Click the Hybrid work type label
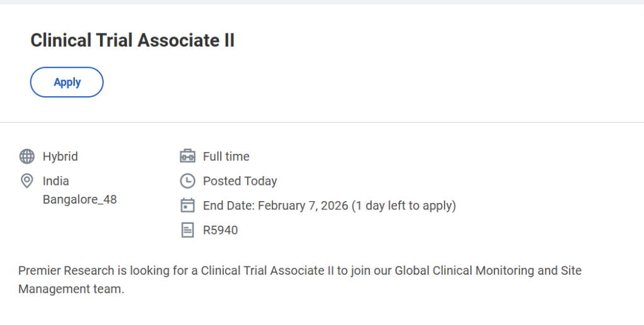This screenshot has width=644, height=325. (x=60, y=157)
